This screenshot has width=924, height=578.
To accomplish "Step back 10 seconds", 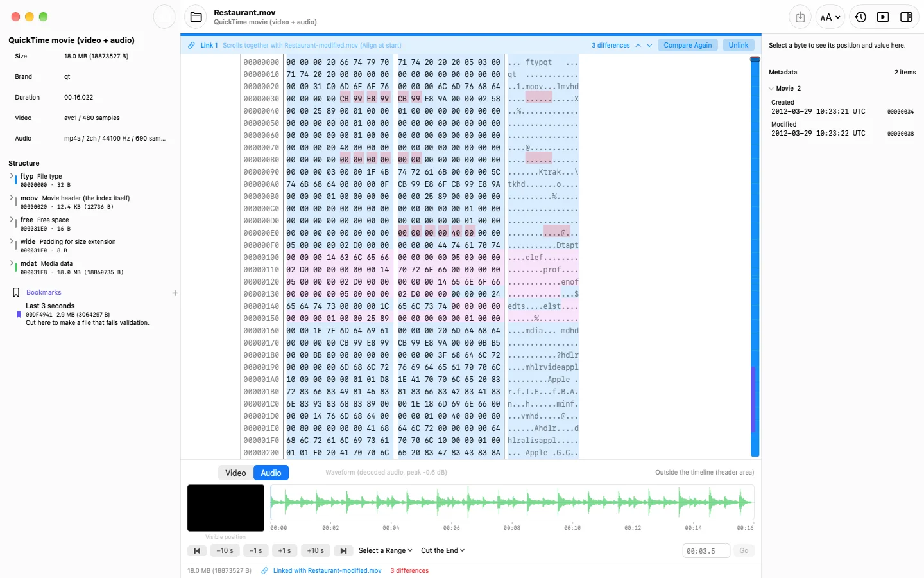I will tap(225, 550).
